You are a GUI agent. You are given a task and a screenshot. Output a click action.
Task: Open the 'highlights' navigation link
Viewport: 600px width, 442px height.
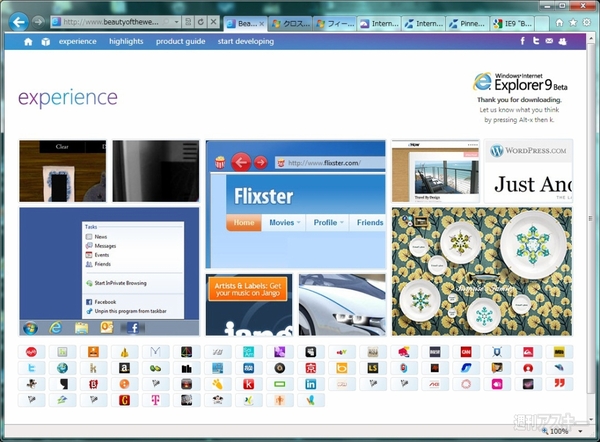pyautogui.click(x=126, y=41)
